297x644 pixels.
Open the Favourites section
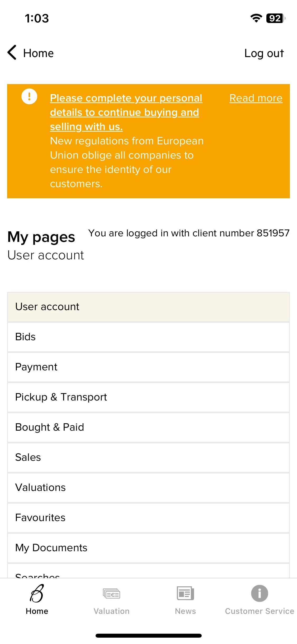(x=148, y=518)
